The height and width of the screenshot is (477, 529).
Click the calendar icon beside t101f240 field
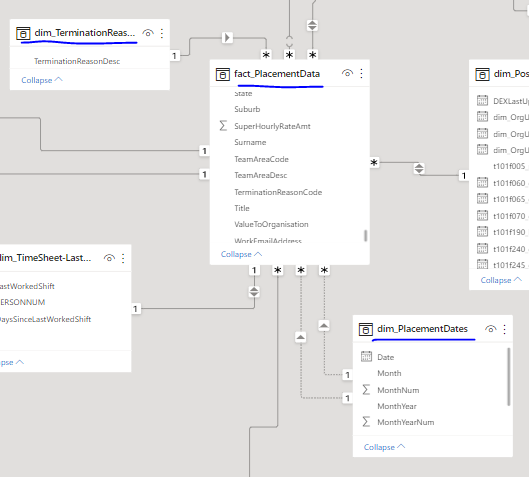click(482, 248)
